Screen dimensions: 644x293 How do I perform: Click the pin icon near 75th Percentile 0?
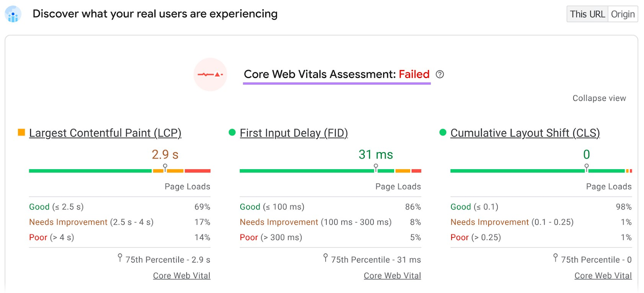[x=555, y=257]
